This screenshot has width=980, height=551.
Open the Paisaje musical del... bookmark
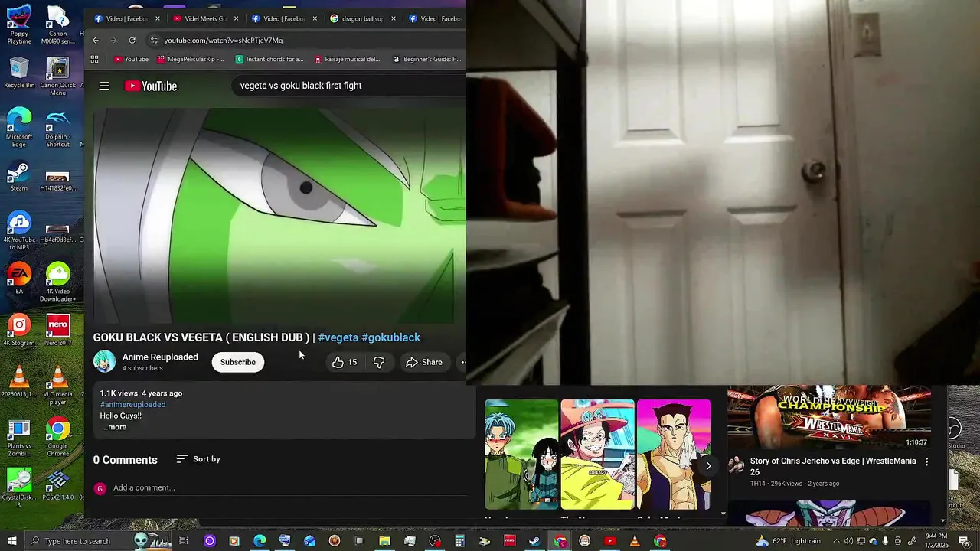[x=348, y=59]
